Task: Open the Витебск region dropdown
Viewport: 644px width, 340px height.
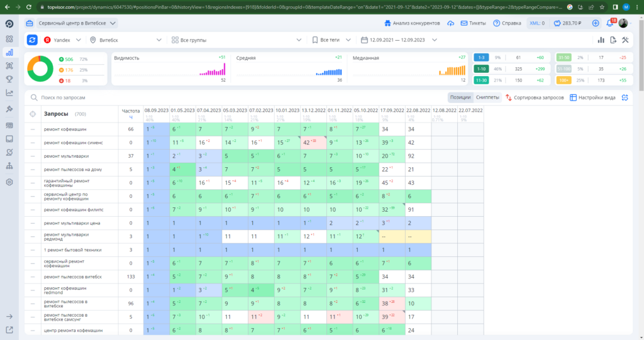Action: pos(126,40)
